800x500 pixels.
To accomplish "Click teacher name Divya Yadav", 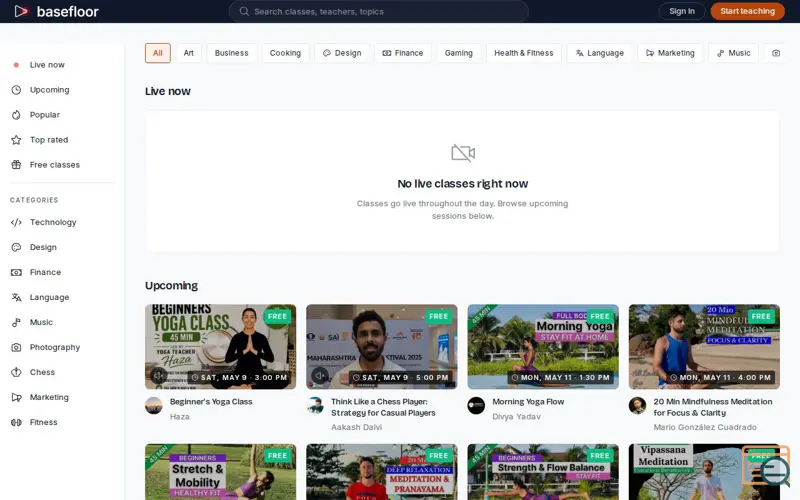I will [516, 417].
